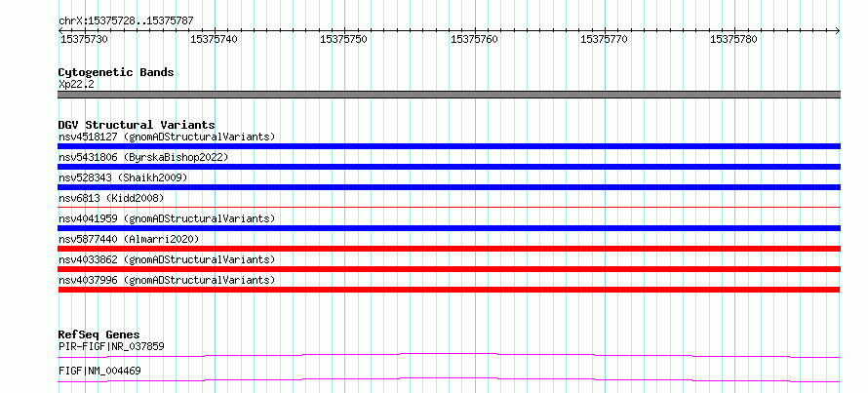The image size is (868, 393).
Task: Click the gray Xp22.2 cytogenetic band bar
Action: pos(449,95)
